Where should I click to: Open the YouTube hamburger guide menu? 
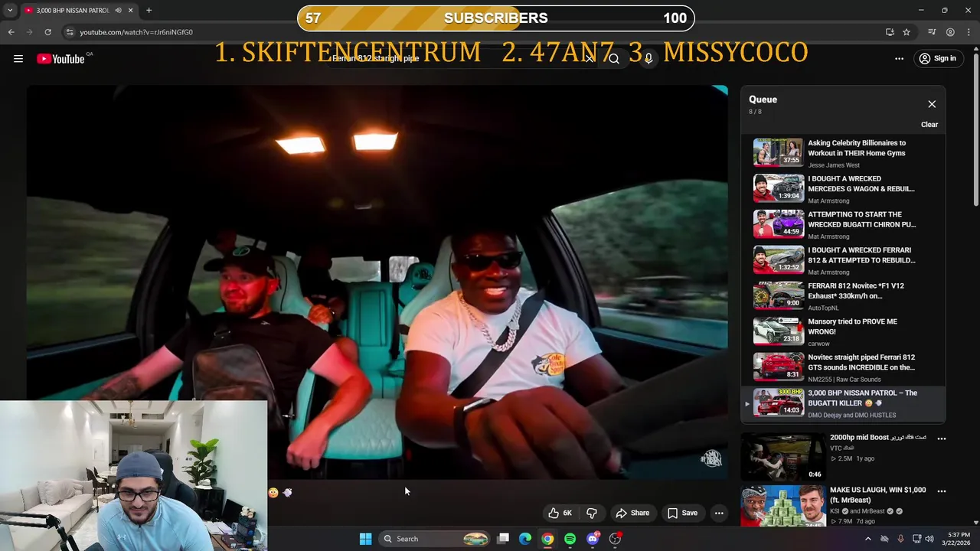tap(18, 59)
